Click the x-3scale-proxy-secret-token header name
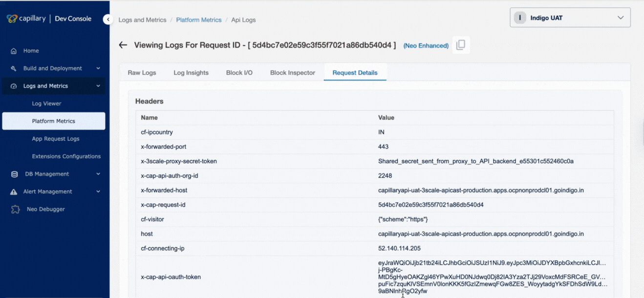Screen dimensions: 644x298 pos(179,161)
